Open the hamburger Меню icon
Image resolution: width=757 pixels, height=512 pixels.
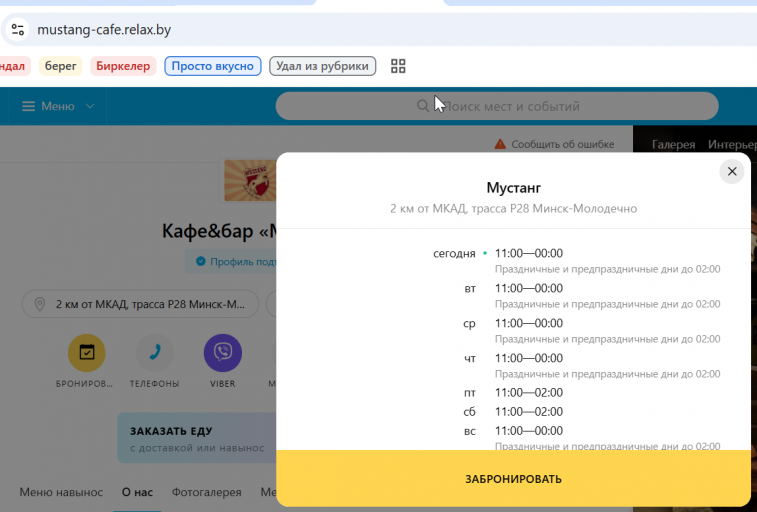[x=28, y=106]
